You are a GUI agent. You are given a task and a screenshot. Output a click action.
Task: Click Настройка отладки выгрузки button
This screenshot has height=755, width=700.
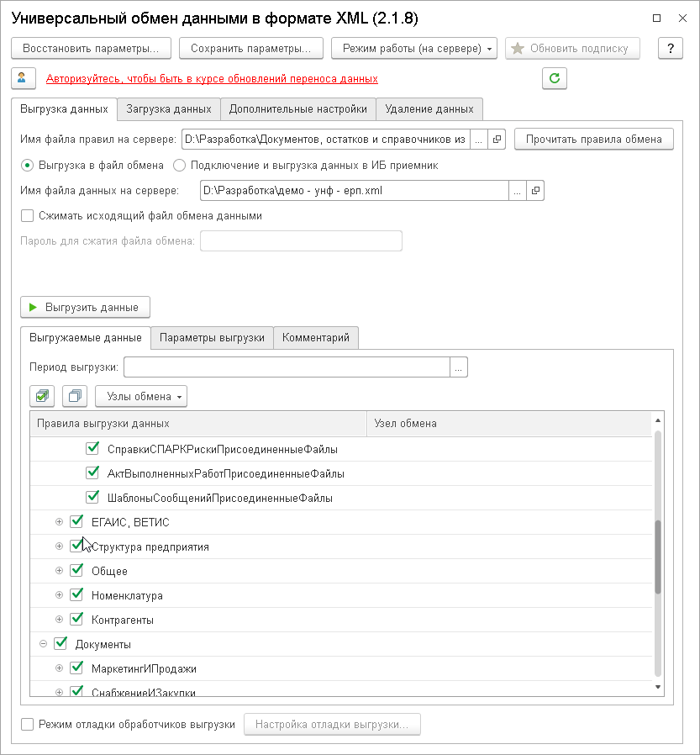click(x=332, y=724)
